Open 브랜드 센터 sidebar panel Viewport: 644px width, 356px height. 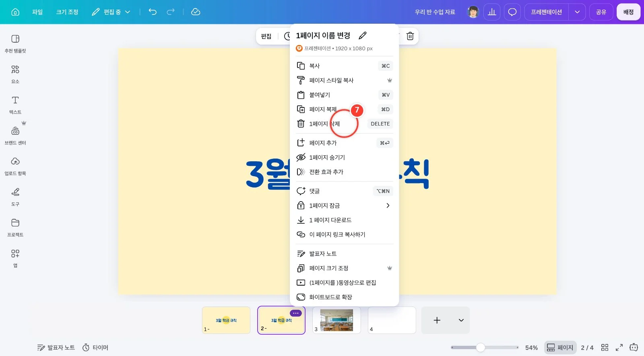click(x=15, y=136)
